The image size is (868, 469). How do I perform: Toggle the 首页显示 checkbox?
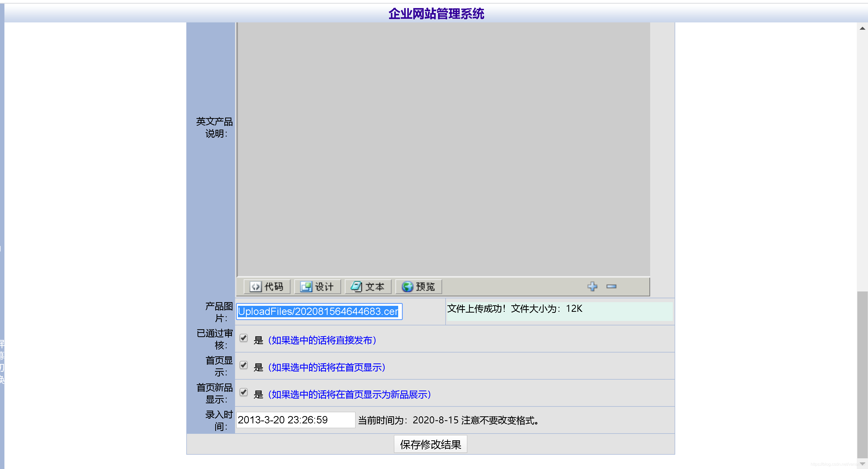pos(244,365)
